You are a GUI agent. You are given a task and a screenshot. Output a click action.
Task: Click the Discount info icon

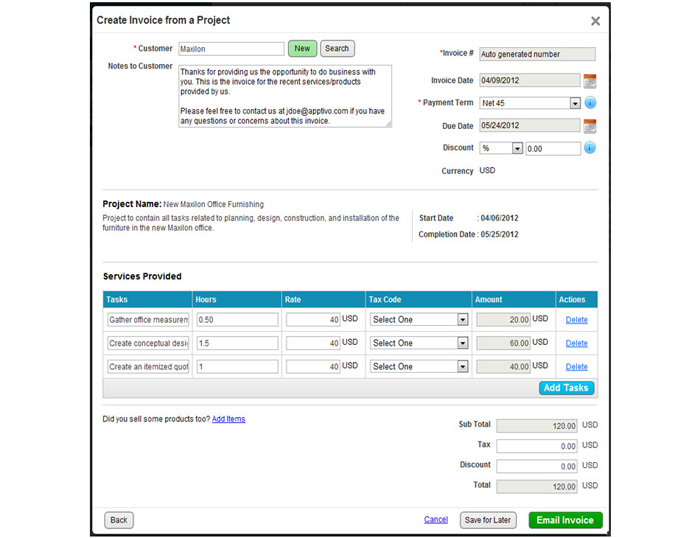(590, 148)
